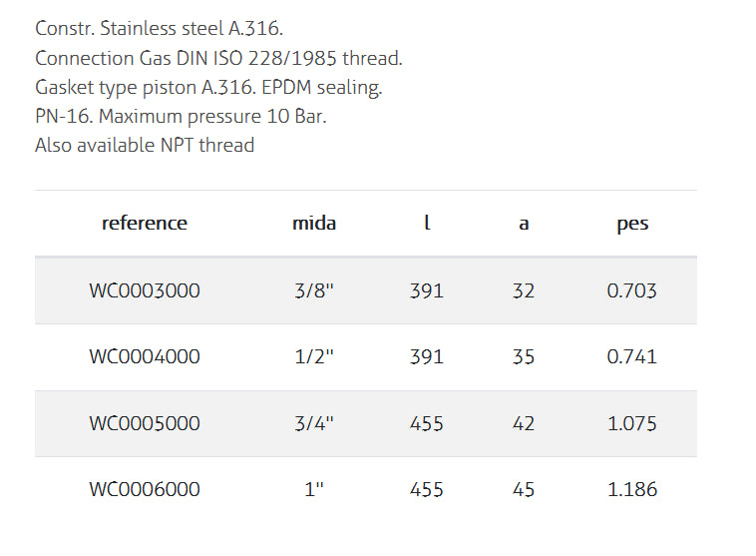
Task: Open the WC0006000 reference entry
Action: (145, 489)
